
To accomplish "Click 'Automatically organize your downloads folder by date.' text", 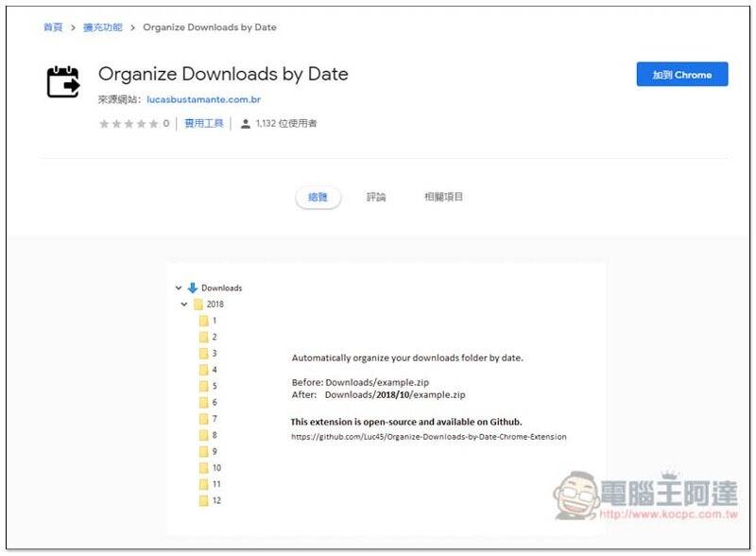I will [407, 358].
